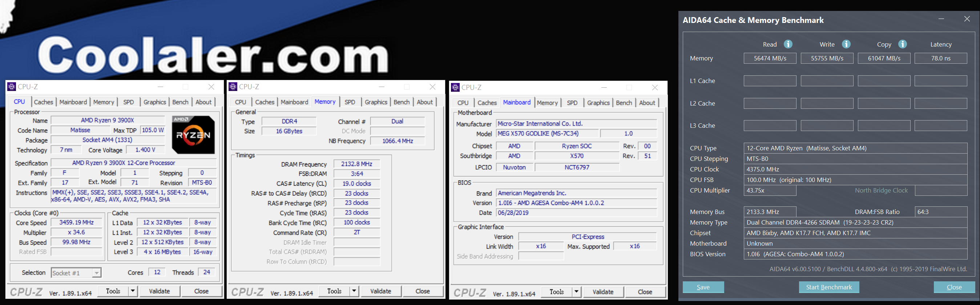980x305 pixels.
Task: Click the Memory Write value 55755 MB/s
Action: (827, 58)
